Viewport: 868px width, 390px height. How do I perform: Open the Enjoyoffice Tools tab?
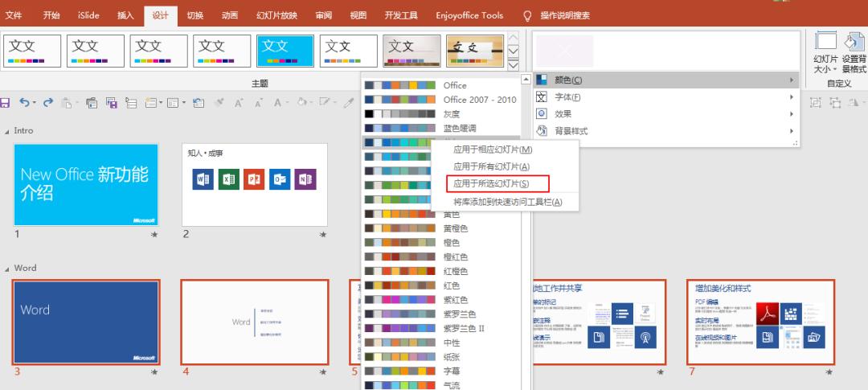[469, 15]
